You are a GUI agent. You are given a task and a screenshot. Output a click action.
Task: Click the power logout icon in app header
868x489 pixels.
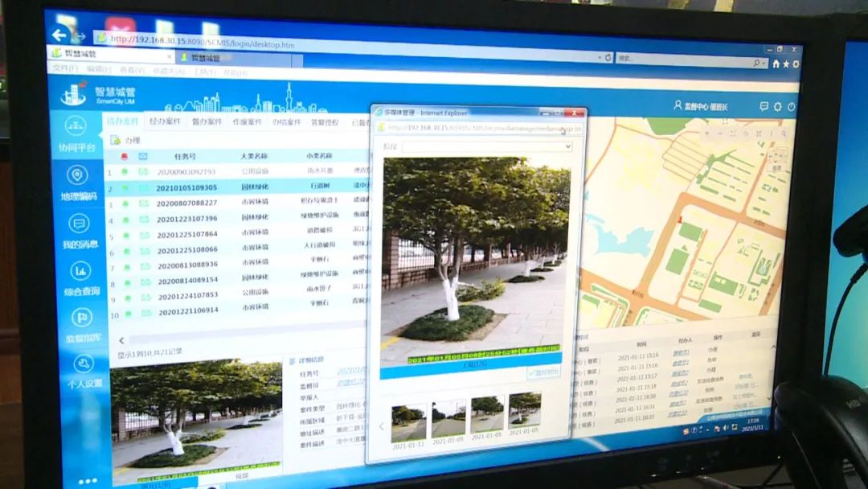click(792, 106)
